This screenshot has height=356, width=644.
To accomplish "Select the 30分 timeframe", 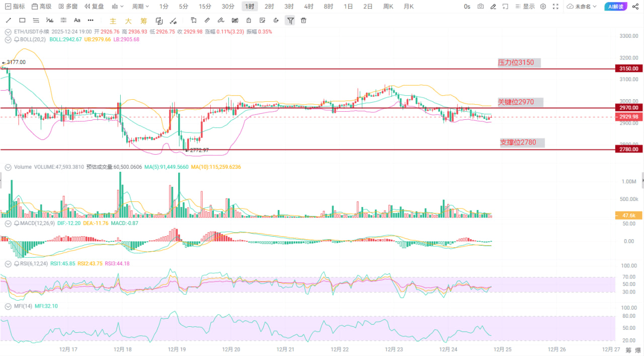I will (x=228, y=7).
